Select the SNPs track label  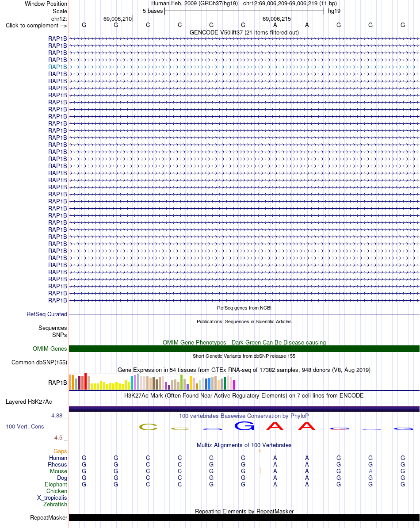[60, 335]
